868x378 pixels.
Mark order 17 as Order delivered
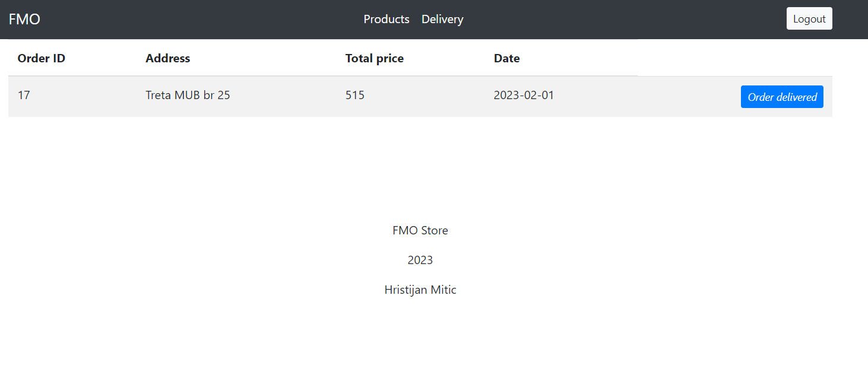tap(782, 97)
